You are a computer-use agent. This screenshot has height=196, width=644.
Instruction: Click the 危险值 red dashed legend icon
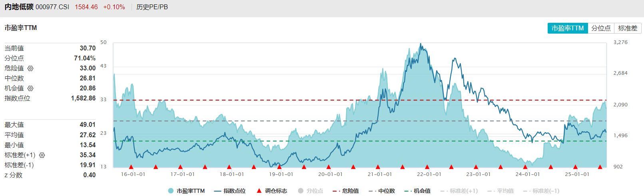336,191
